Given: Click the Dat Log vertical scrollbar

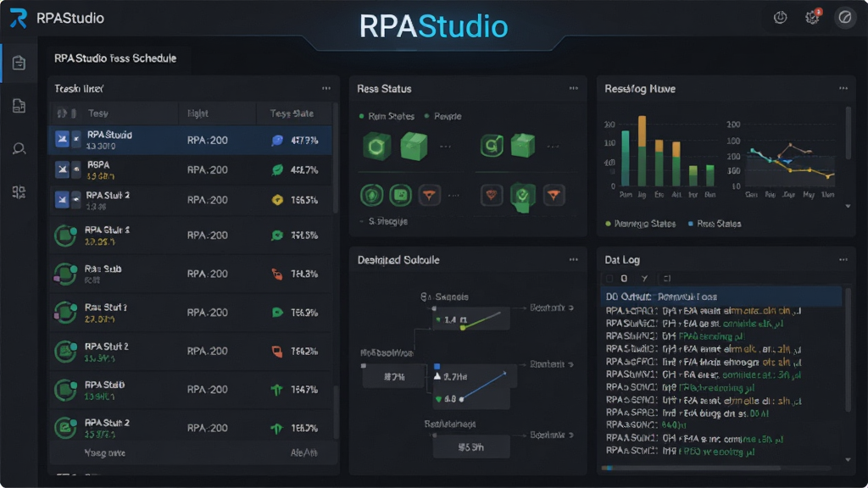Looking at the screenshot, I should pyautogui.click(x=848, y=350).
